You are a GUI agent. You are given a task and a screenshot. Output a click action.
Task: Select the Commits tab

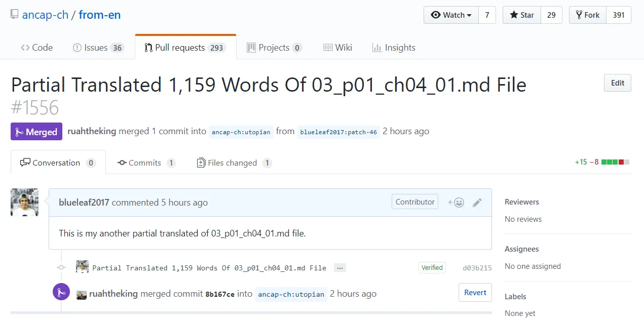tap(146, 163)
